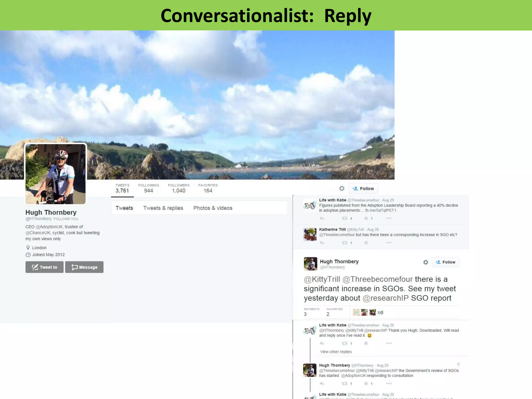Favorite Katherine Trill's SGO question tweet
This screenshot has width=532, height=399.
tap(366, 243)
